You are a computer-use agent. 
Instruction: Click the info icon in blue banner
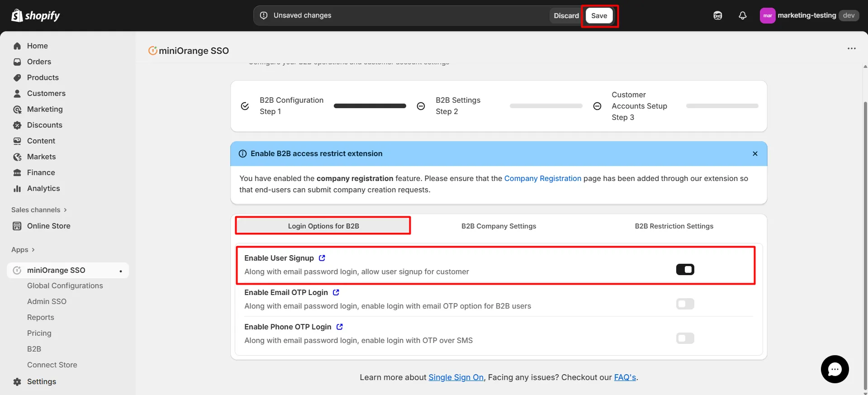[242, 154]
